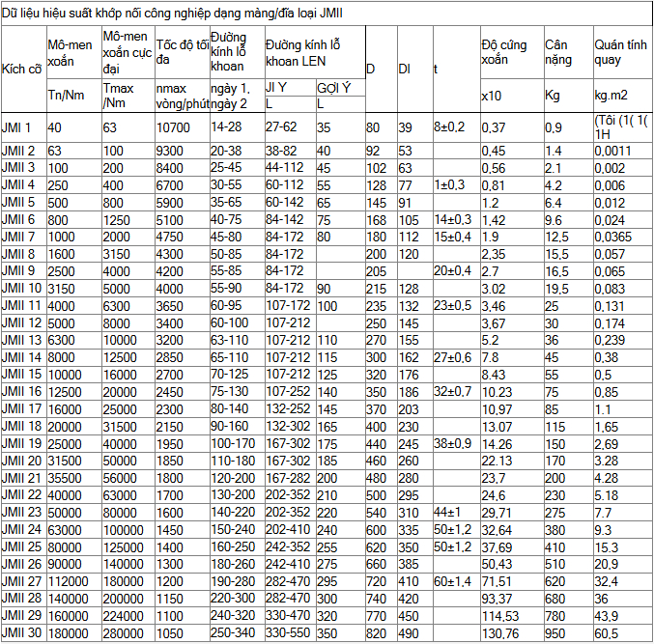Image resolution: width=654 pixels, height=644 pixels.
Task: Click the bore range '14-28'
Action: tap(226, 126)
